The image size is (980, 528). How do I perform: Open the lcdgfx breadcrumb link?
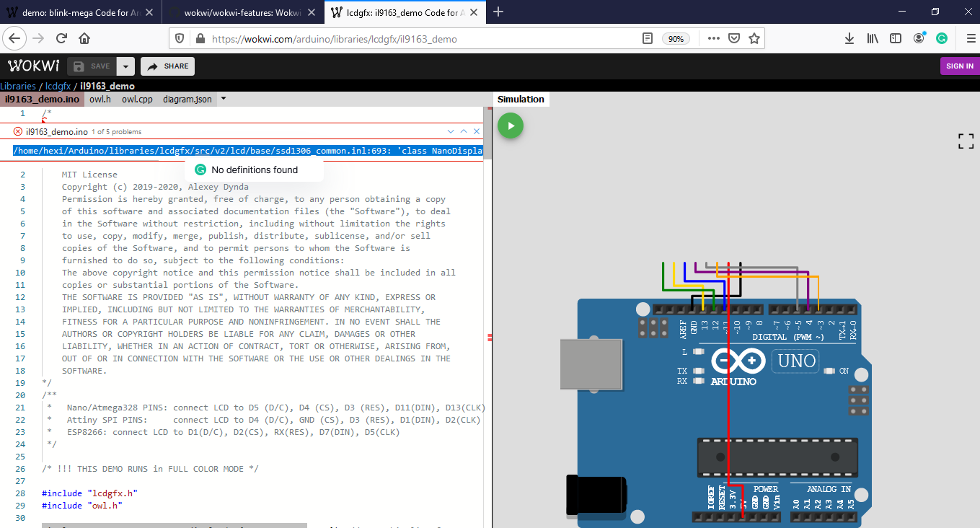point(58,86)
